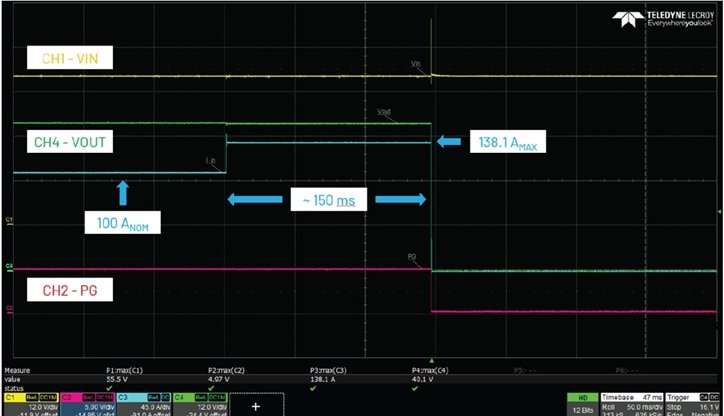Image resolution: width=724 pixels, height=416 pixels.
Task: Click the plus box to add a trace
Action: click(256, 405)
